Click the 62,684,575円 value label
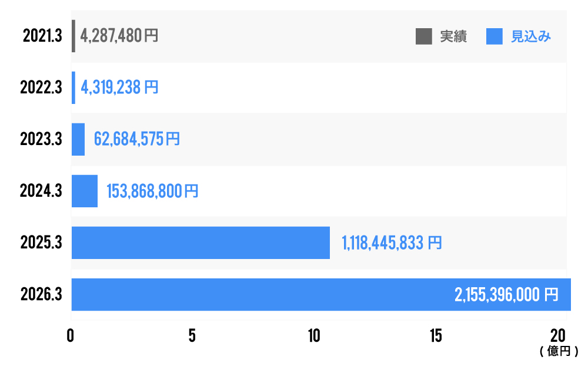Viewport: 588px width, 370px height. click(x=137, y=140)
